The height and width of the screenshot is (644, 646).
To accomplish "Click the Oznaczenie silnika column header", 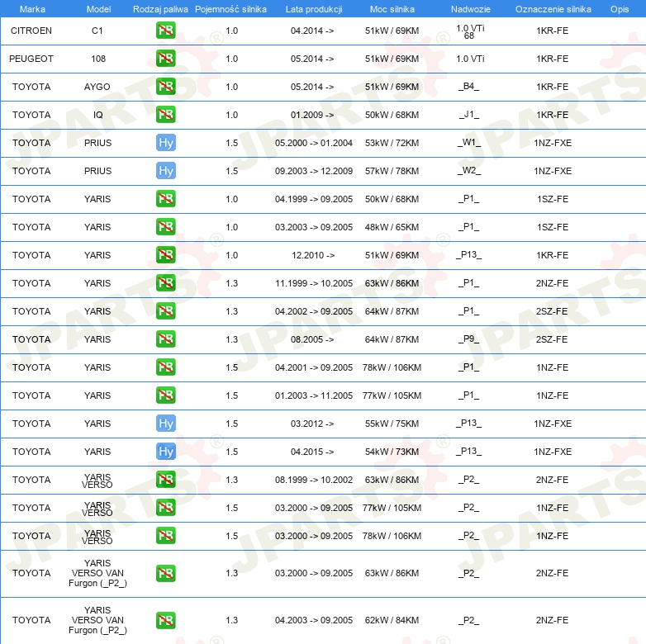I will tap(553, 9).
